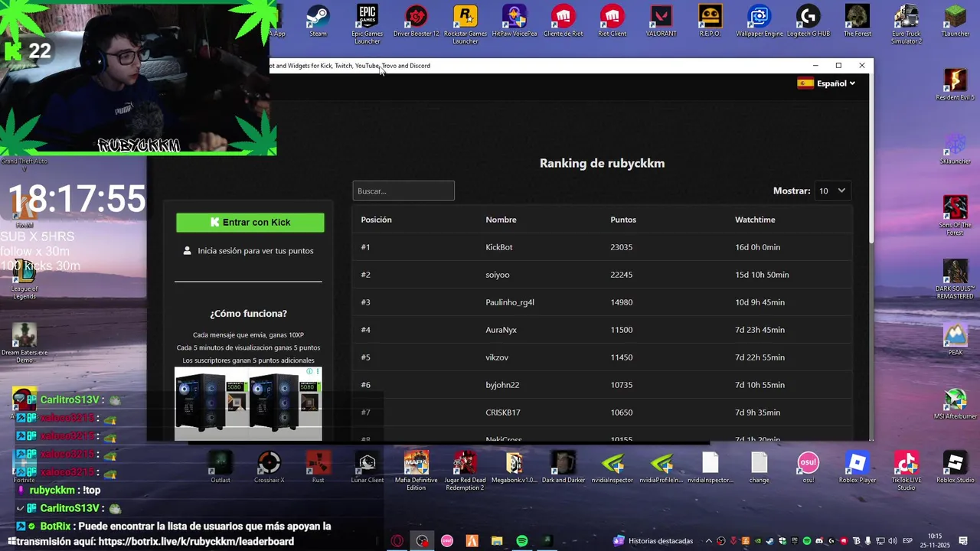Select CRISKB17 in ranking table
Image resolution: width=980 pixels, height=551 pixels.
click(x=503, y=412)
